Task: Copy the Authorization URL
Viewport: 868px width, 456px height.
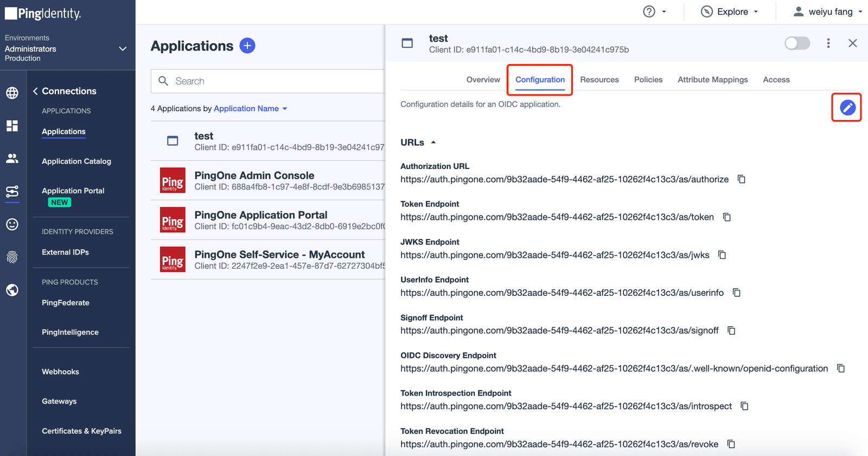Action: tap(741, 179)
